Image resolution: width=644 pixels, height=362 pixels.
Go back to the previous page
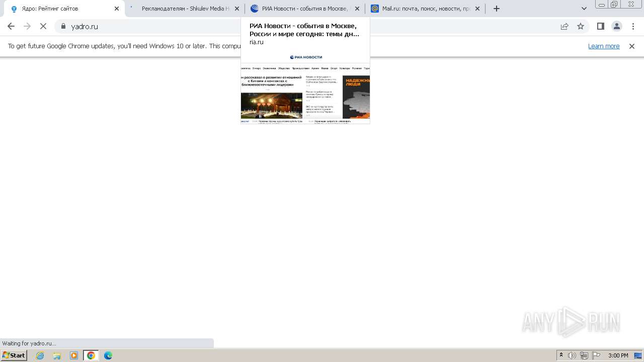pyautogui.click(x=11, y=26)
